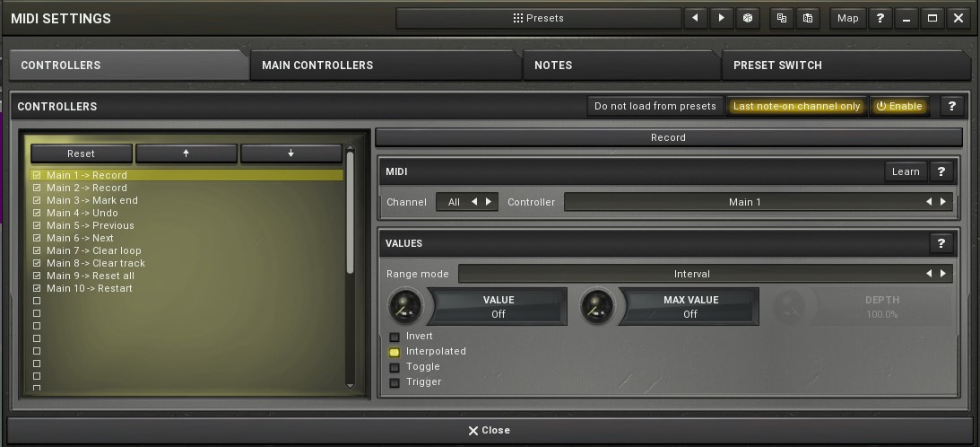The width and height of the screenshot is (980, 447).
Task: Click the controller list scrollbar thumb
Action: [350, 213]
